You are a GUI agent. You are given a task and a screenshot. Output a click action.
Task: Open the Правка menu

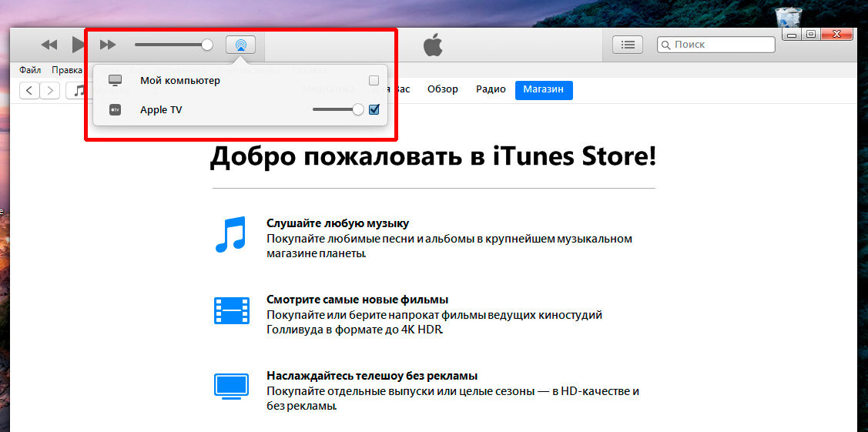pos(67,70)
